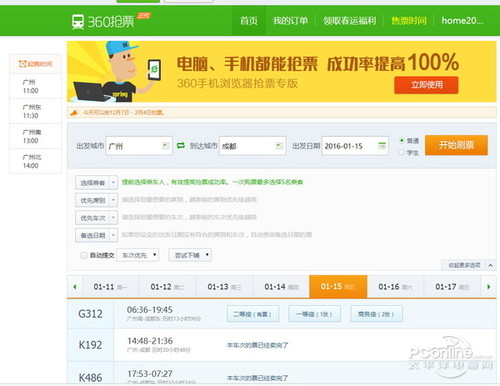Click 立即使用 banner button
This screenshot has height=386, width=500.
coord(426,85)
